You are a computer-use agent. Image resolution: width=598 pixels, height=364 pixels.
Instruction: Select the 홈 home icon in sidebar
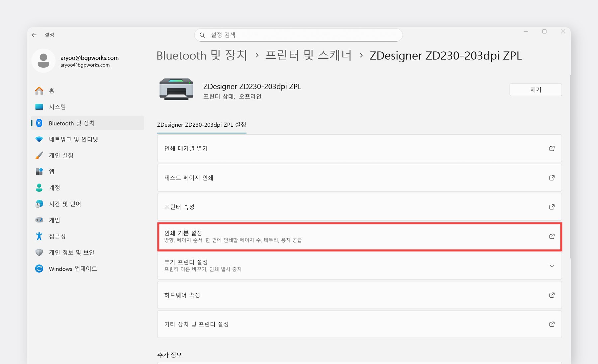[39, 91]
